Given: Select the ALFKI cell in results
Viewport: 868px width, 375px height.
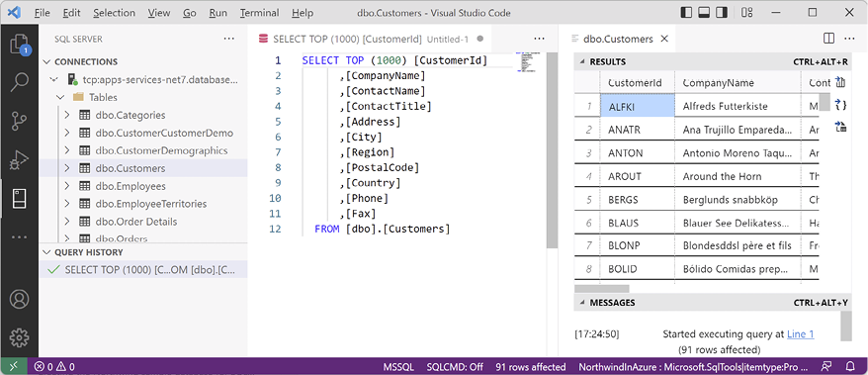Looking at the screenshot, I should [638, 106].
